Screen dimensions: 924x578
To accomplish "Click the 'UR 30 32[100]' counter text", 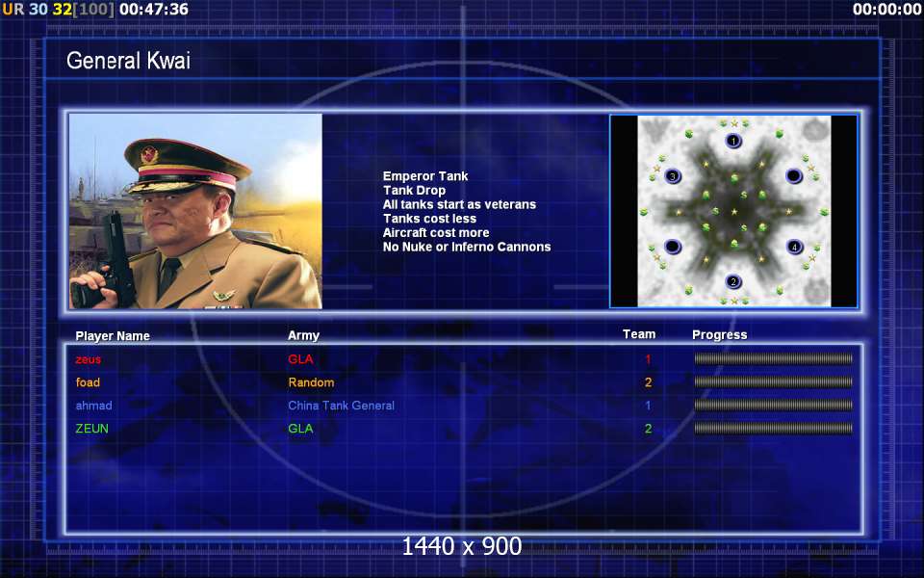I will coord(59,10).
